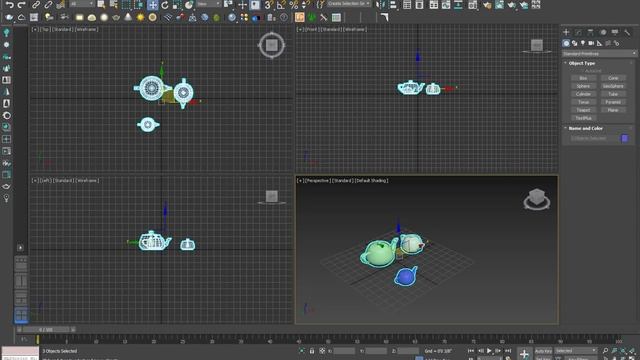Select the Select and Link chain icon
The height and width of the screenshot is (360, 640).
click(x=36, y=4)
